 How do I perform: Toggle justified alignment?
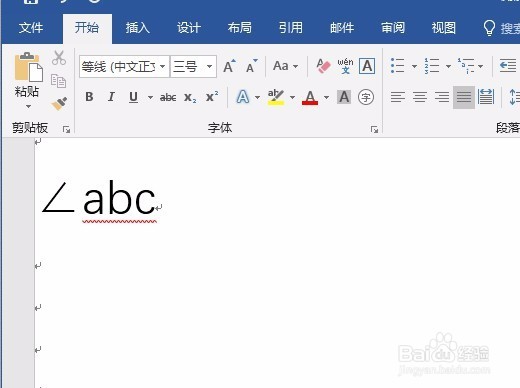(x=464, y=97)
